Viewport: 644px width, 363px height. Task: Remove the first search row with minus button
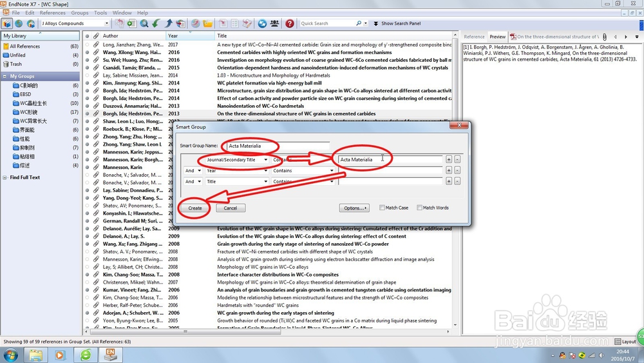tap(457, 159)
